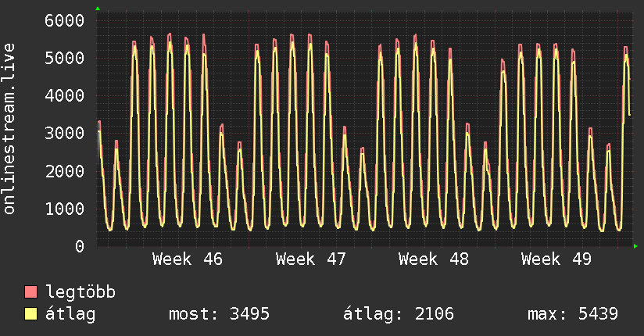Select the átlag legend label text
Image resolution: width=644 pixels, height=336 pixels.
70,314
